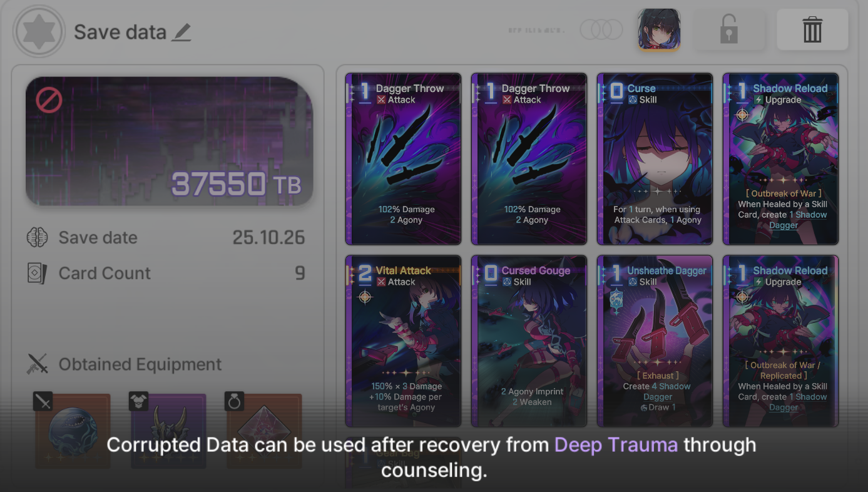Click the 37550 TB corrupted data banner
This screenshot has height=492, width=868.
169,141
